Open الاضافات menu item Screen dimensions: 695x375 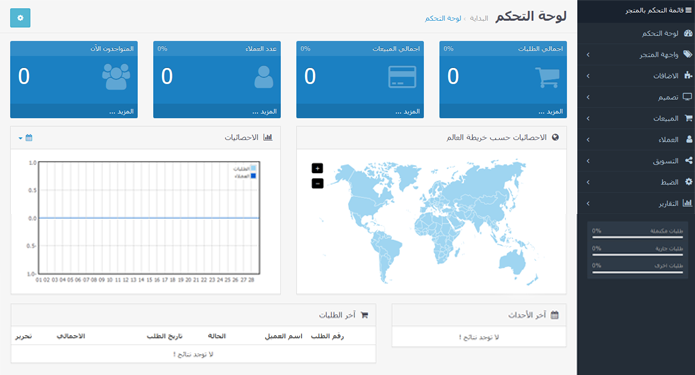636,76
